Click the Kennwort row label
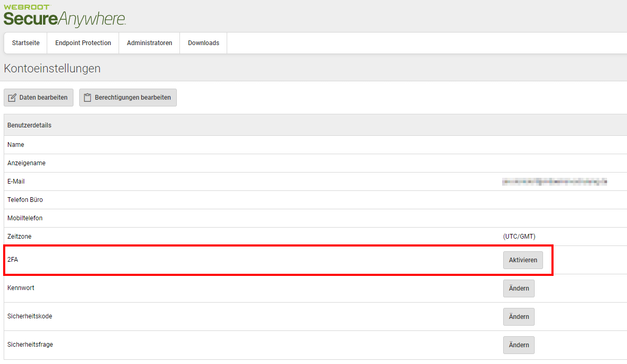Image resolution: width=627 pixels, height=364 pixels. point(21,288)
